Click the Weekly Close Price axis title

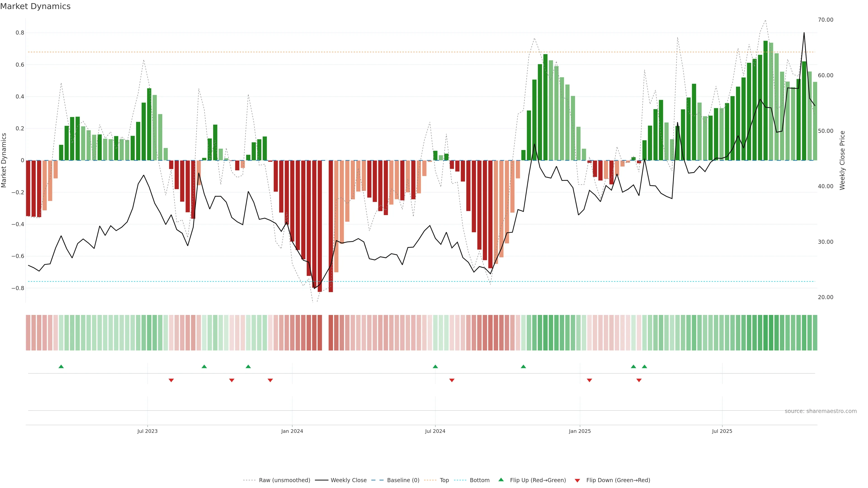[842, 160]
